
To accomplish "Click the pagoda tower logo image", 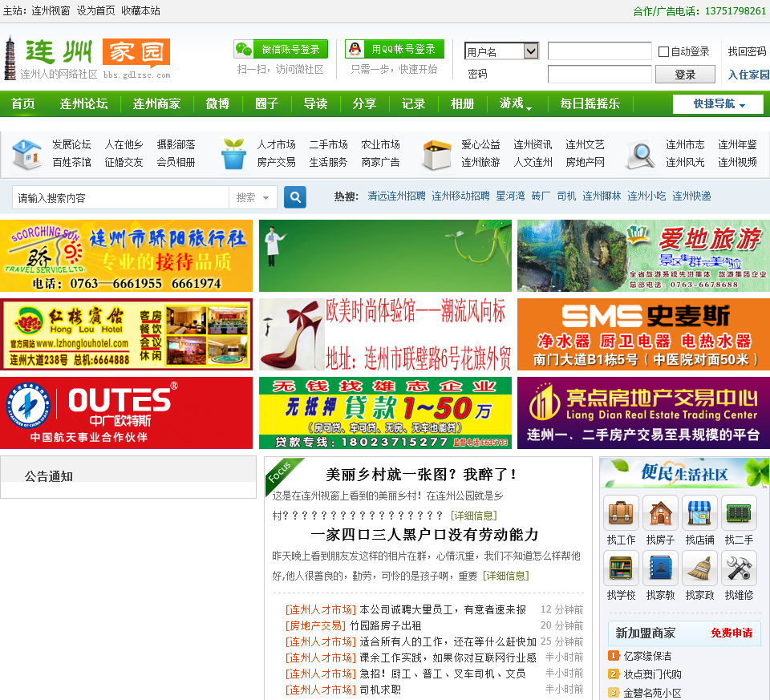I will click(x=10, y=59).
